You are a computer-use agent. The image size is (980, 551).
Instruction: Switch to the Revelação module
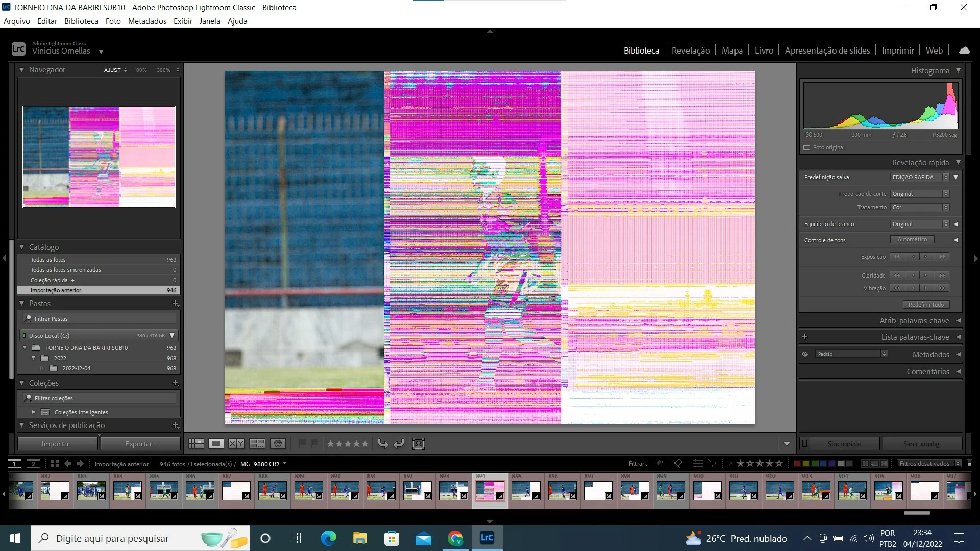[691, 51]
